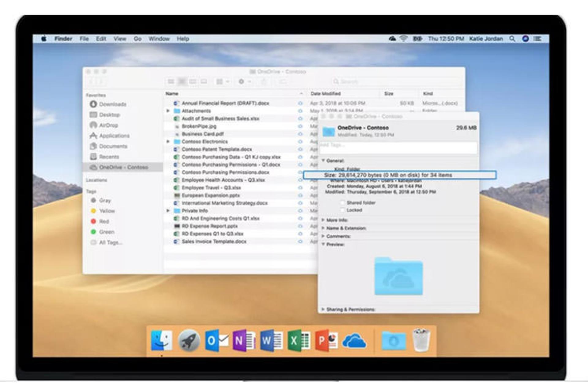Open the Window menu
The height and width of the screenshot is (392, 588).
click(159, 39)
